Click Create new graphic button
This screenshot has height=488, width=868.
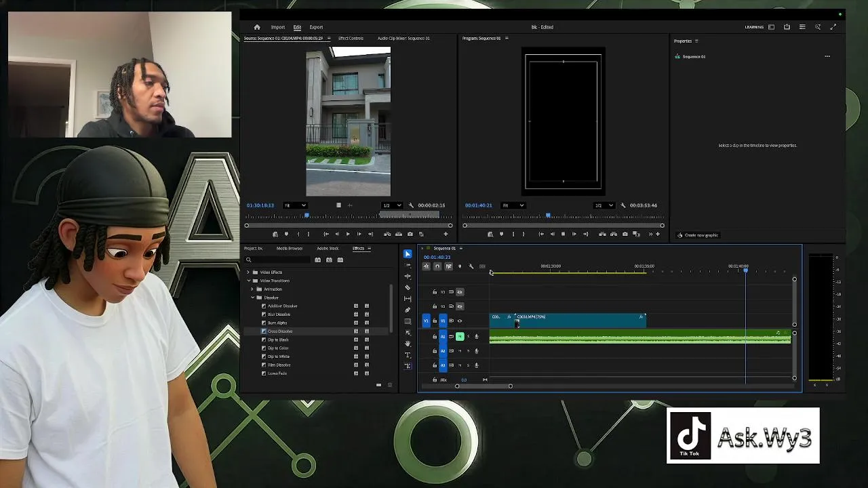[x=698, y=235]
